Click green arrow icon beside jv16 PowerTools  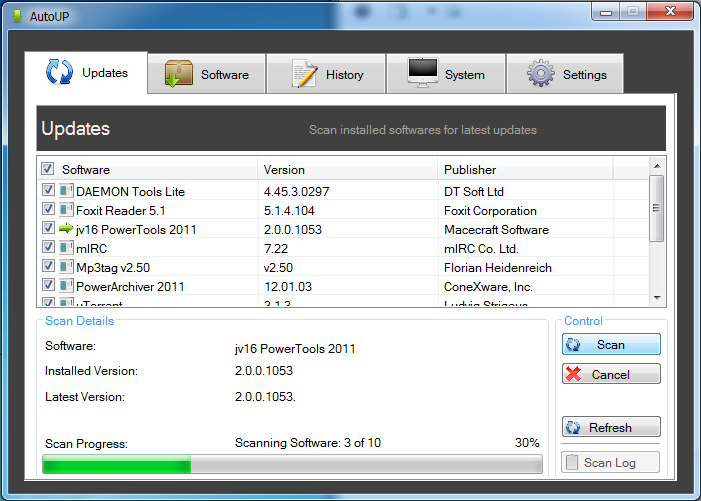pyautogui.click(x=66, y=228)
